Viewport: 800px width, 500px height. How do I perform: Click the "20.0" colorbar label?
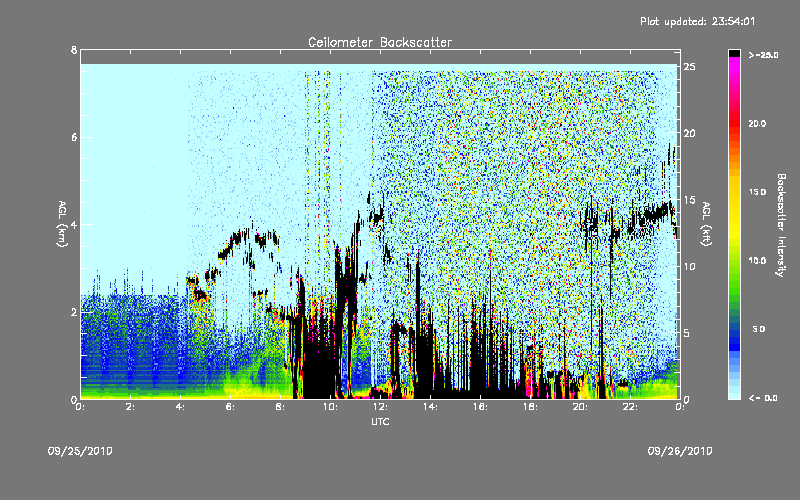pos(757,123)
